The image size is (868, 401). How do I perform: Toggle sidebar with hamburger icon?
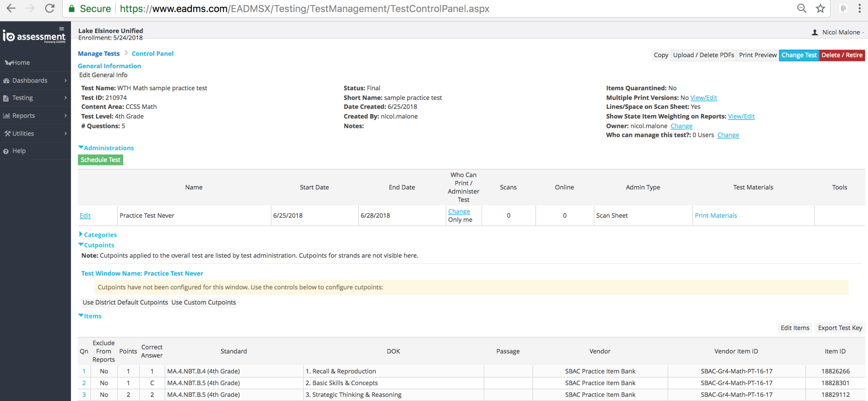[61, 29]
